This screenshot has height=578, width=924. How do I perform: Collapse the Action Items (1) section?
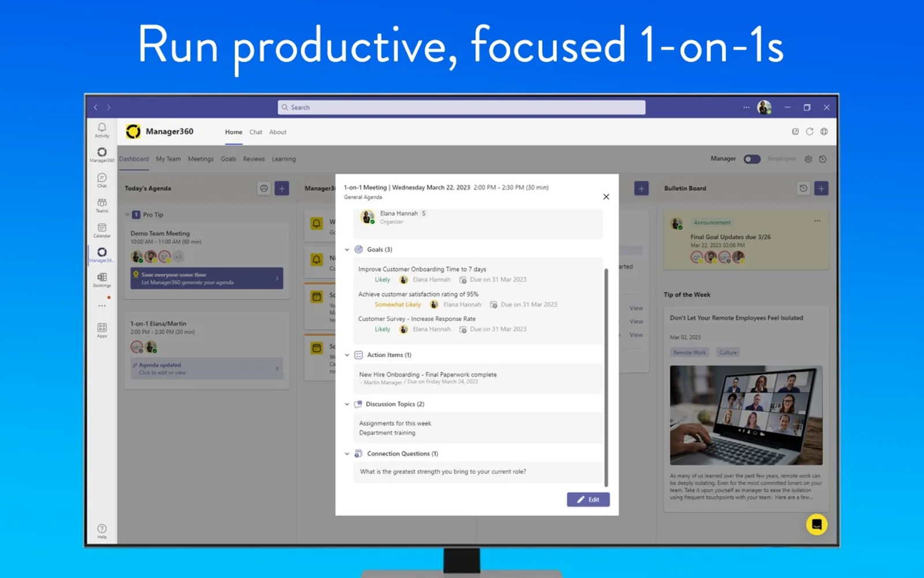point(347,355)
